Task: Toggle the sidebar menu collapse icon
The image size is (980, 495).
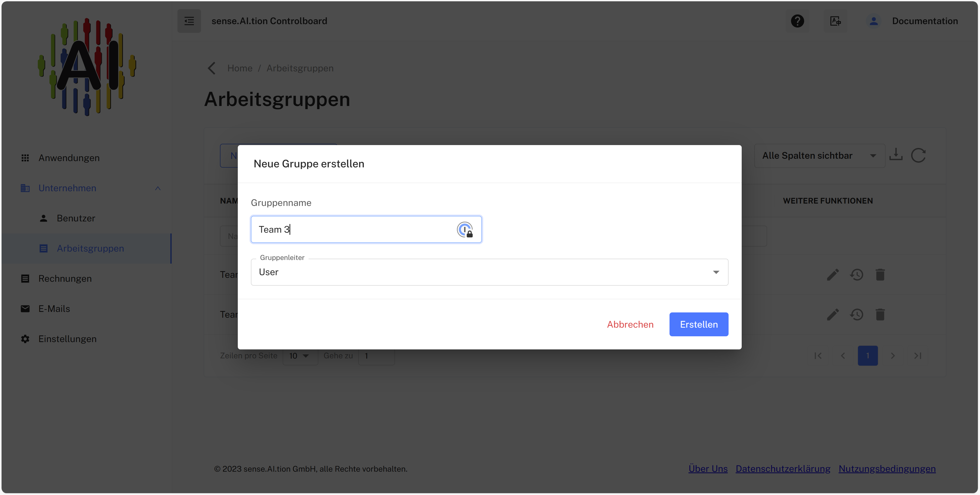Action: 189,21
